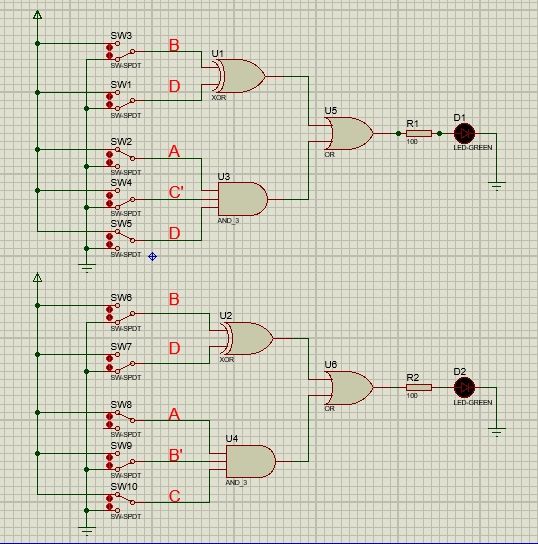Click the AND_3 label under U4
This screenshot has height=544, width=538.
click(x=236, y=483)
